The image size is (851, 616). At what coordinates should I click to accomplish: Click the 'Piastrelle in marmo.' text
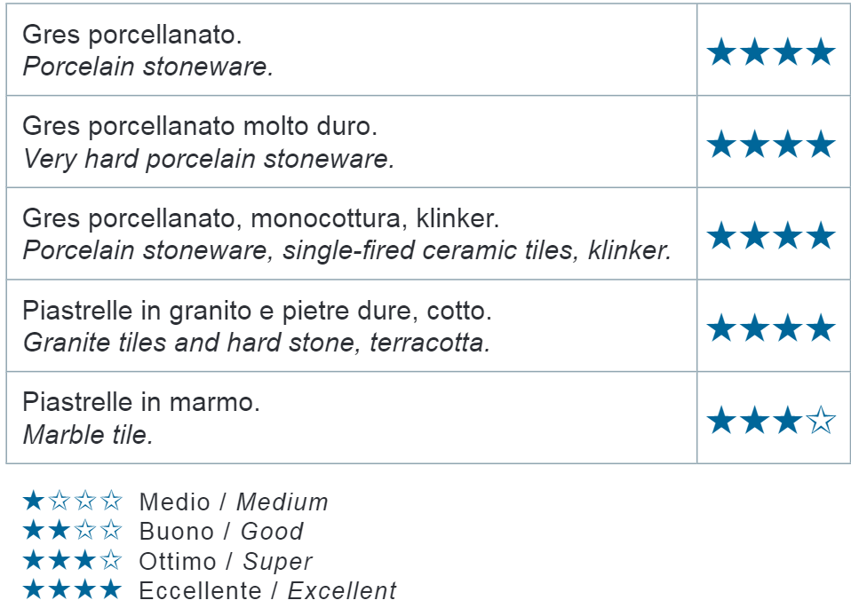click(141, 402)
